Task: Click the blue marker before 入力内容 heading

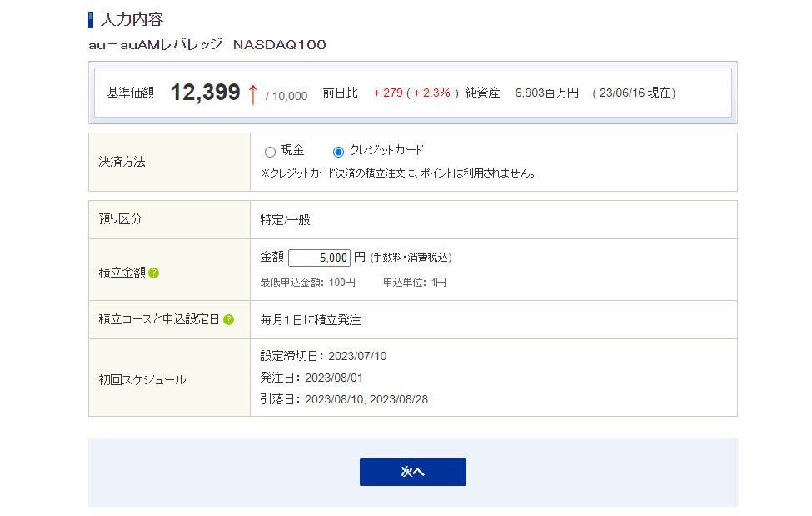Action: click(x=91, y=19)
